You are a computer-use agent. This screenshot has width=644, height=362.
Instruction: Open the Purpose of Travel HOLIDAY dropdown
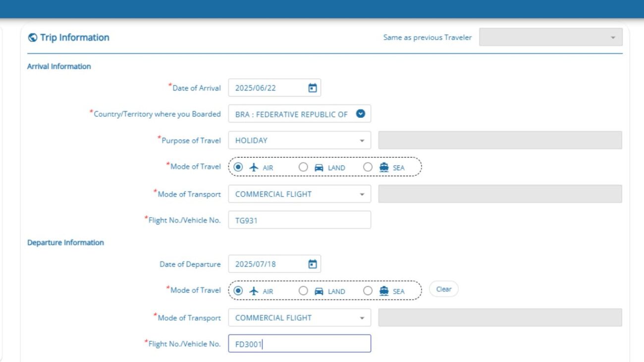click(299, 141)
